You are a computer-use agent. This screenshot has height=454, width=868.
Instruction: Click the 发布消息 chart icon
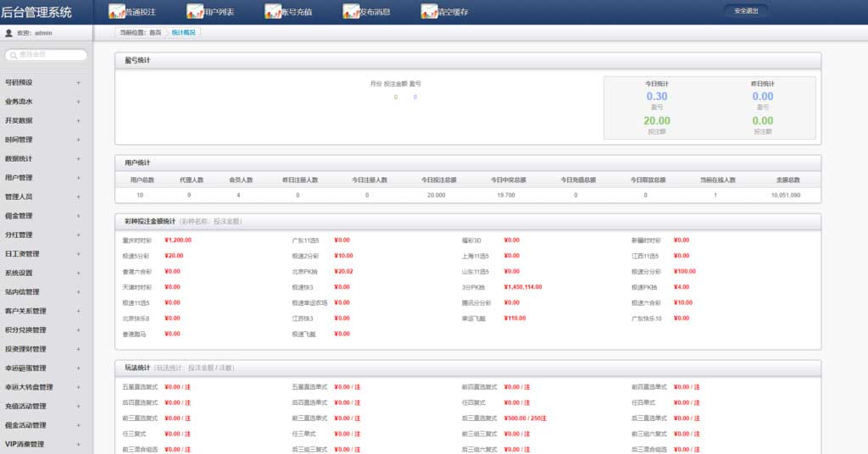coord(351,12)
